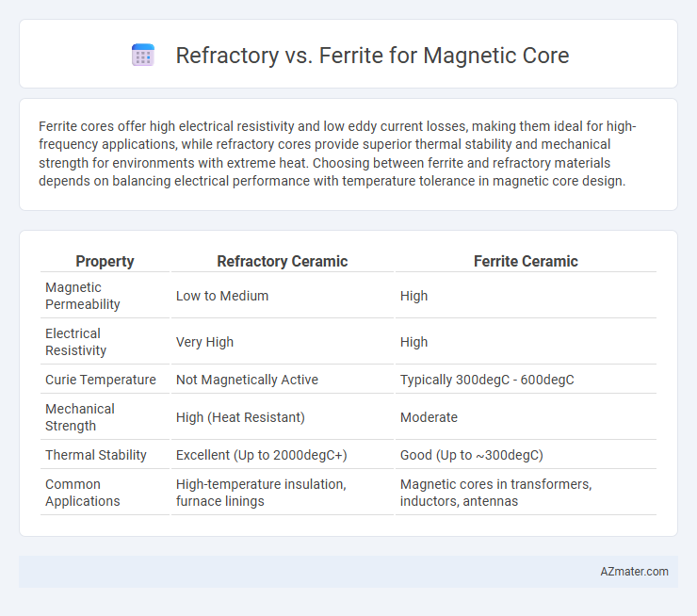697x616 pixels.
Task: Click the 'Refractory Ceramic' column header
Action: (x=283, y=261)
